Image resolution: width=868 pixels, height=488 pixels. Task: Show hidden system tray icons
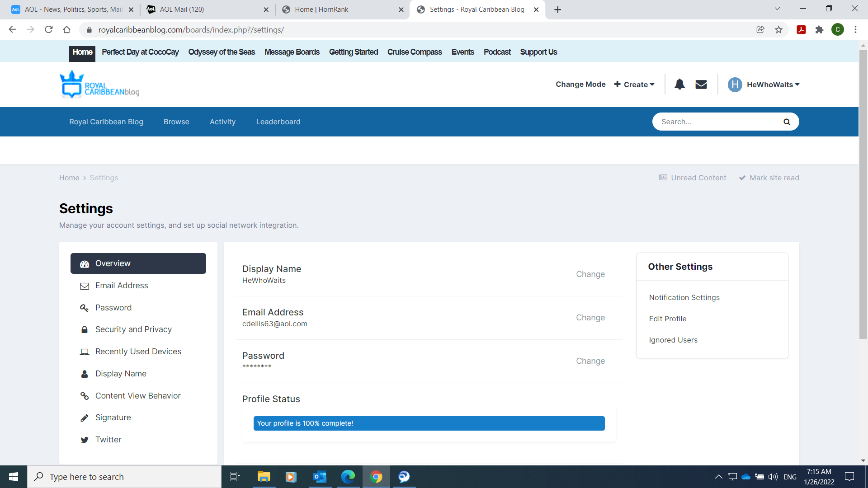tap(718, 477)
